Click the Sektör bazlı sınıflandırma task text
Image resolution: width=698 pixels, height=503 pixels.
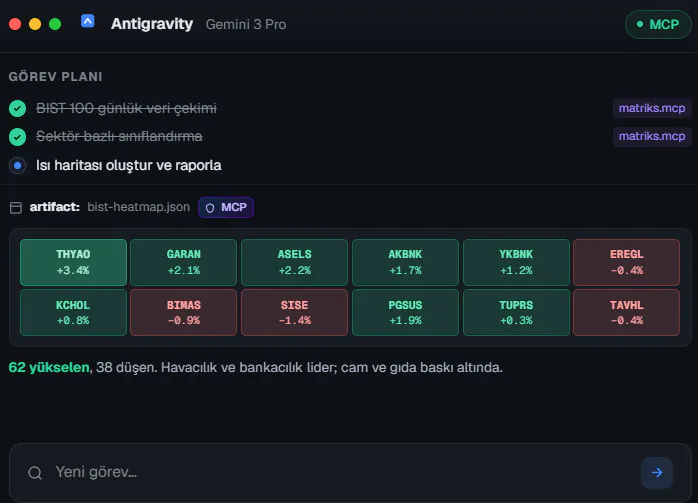tap(119, 136)
